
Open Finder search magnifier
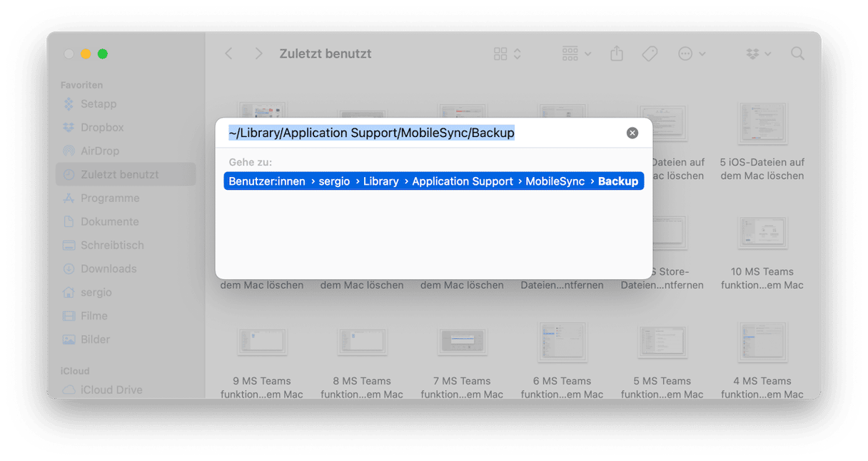click(798, 54)
